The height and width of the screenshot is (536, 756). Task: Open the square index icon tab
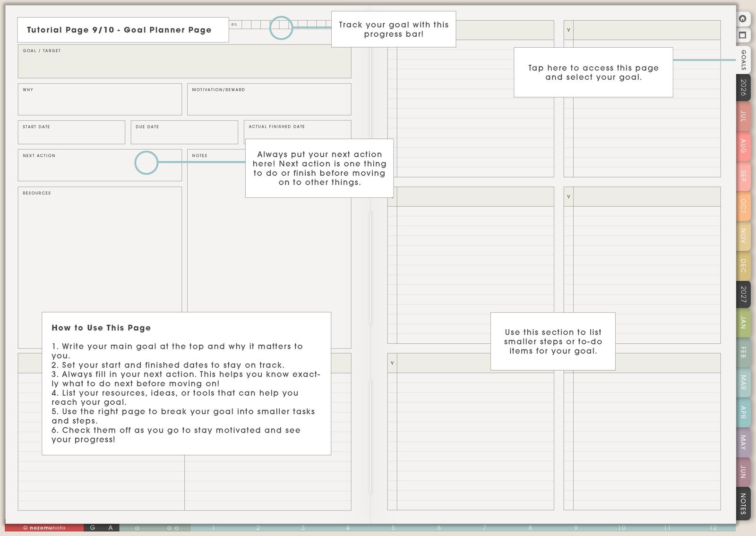click(743, 35)
